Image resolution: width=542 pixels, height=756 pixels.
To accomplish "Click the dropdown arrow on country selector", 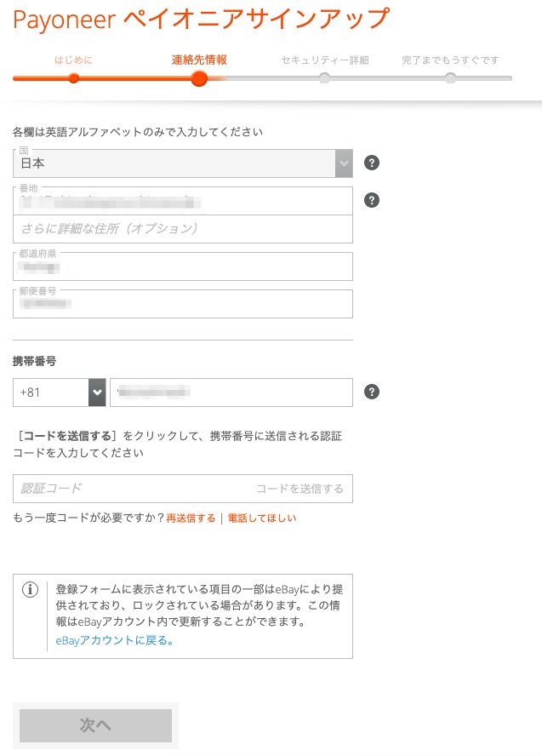I will (x=344, y=163).
